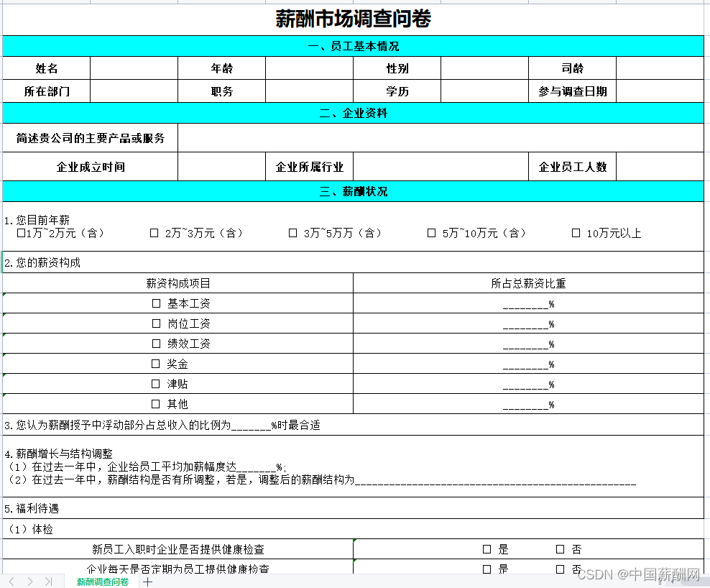710x588 pixels.
Task: Select the empty cell next to 司龄
Action: click(x=660, y=68)
